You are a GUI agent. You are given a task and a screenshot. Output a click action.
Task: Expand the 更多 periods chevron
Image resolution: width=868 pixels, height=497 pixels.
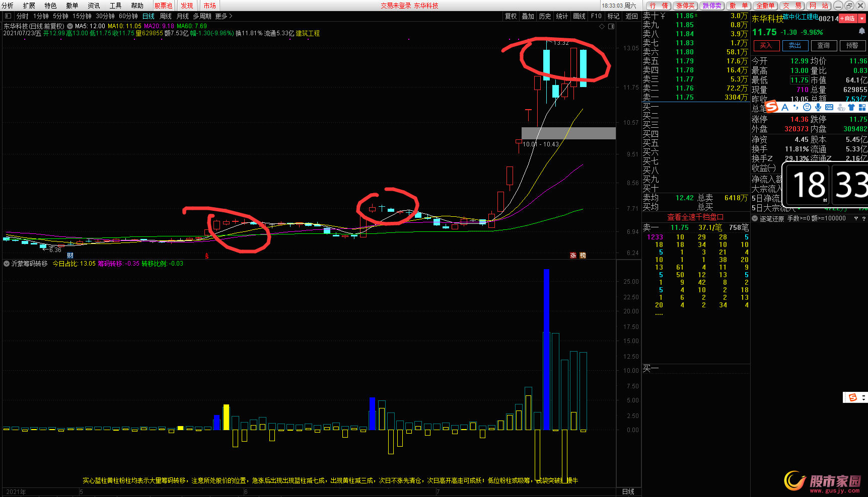[x=231, y=16]
